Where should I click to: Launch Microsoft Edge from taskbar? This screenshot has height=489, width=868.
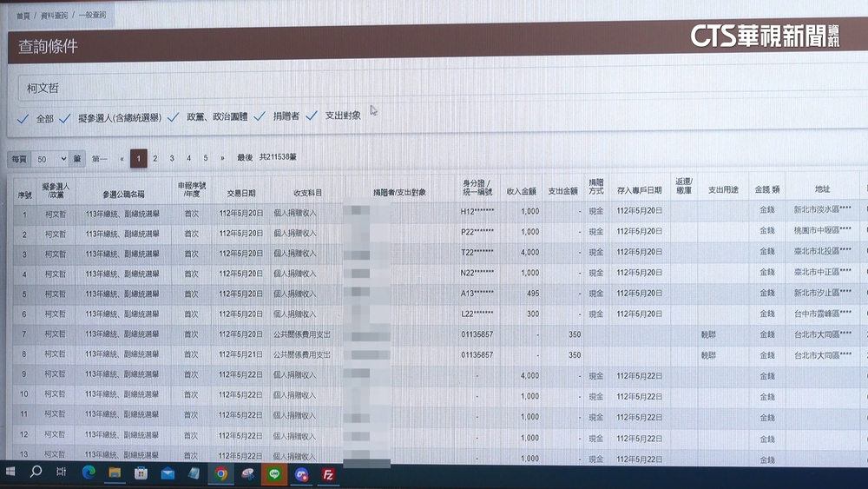coord(88,472)
